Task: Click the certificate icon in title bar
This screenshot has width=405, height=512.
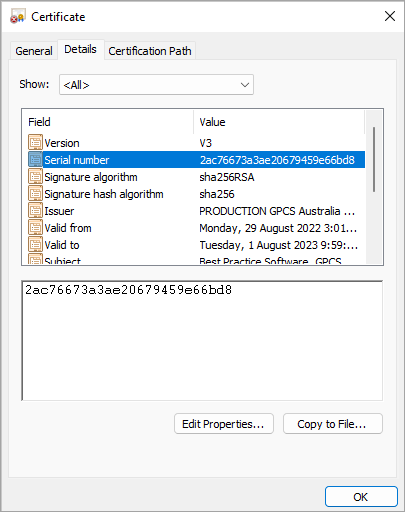Action: [18, 17]
